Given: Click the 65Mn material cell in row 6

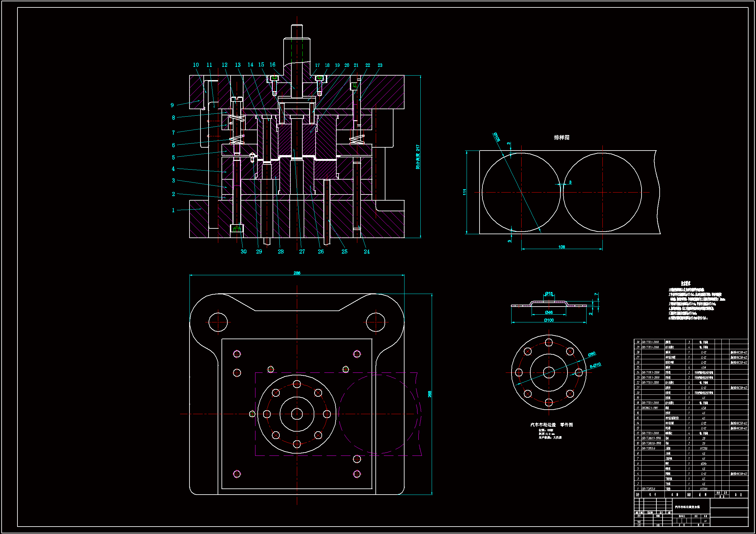Looking at the screenshot, I should click(704, 464).
